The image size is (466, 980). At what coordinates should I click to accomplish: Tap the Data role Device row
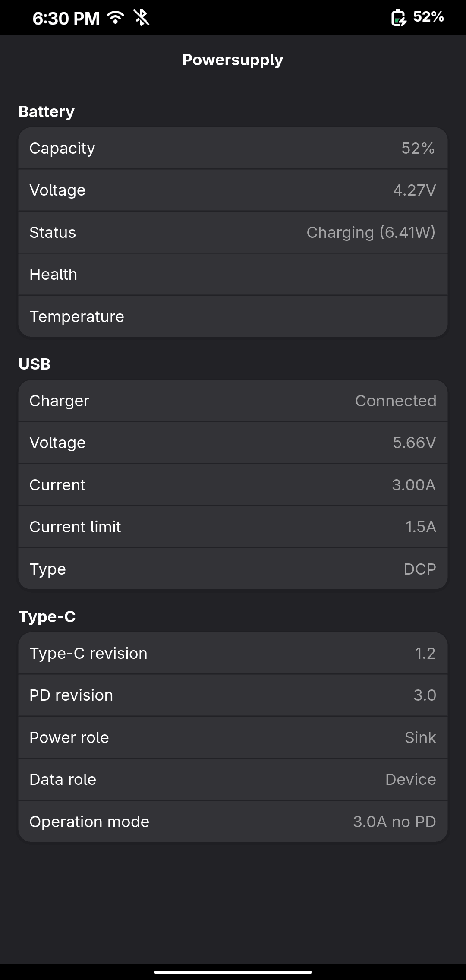point(233,779)
